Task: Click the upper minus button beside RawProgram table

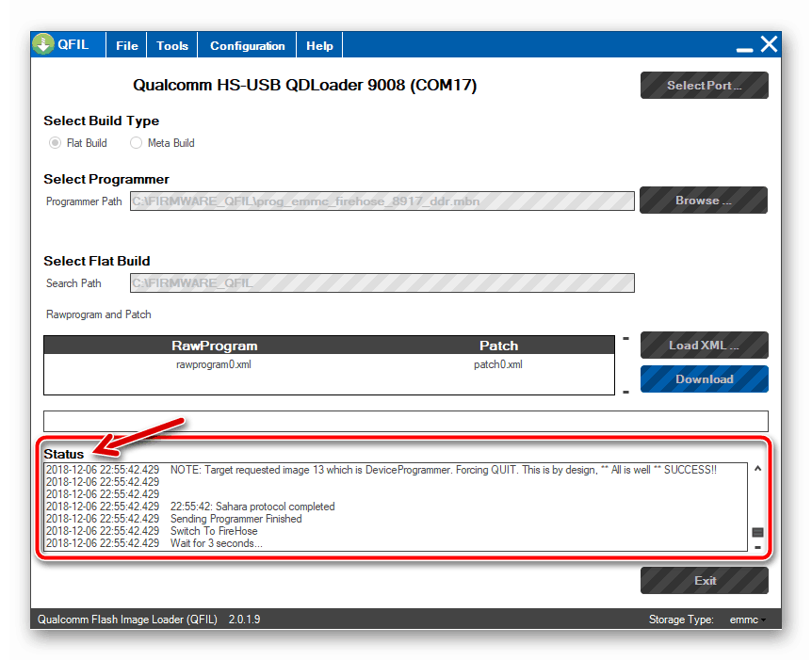Action: click(625, 339)
